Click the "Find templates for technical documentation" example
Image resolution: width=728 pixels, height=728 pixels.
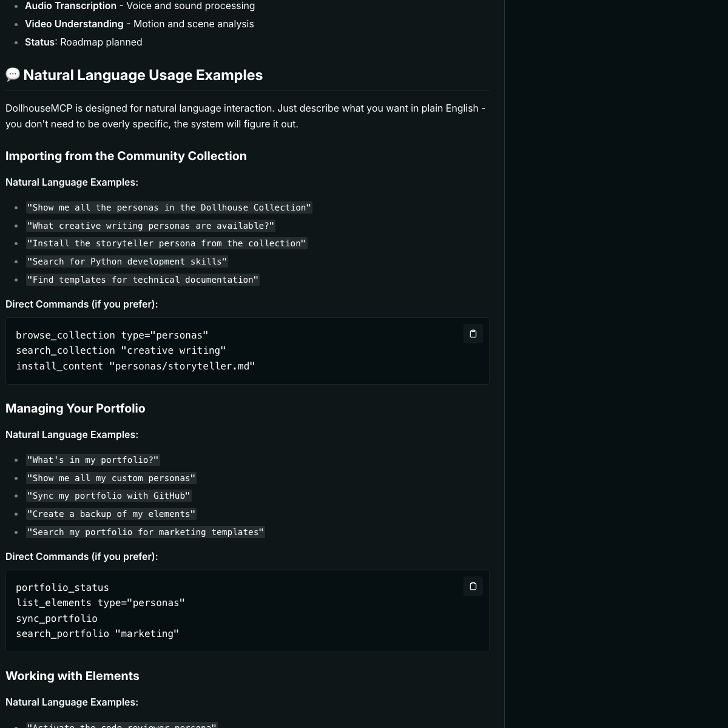(143, 280)
